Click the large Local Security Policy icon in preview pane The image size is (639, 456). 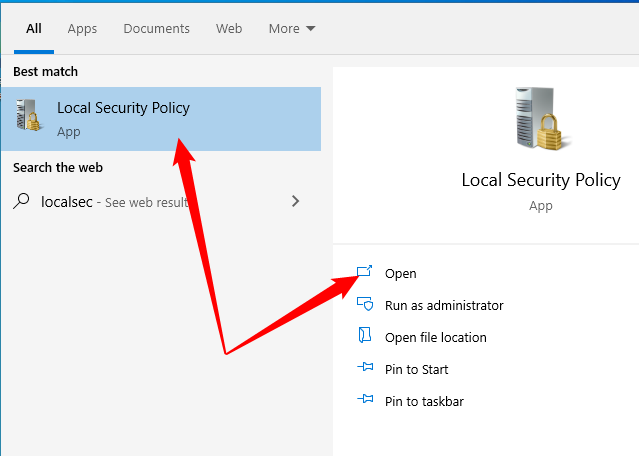coord(540,122)
